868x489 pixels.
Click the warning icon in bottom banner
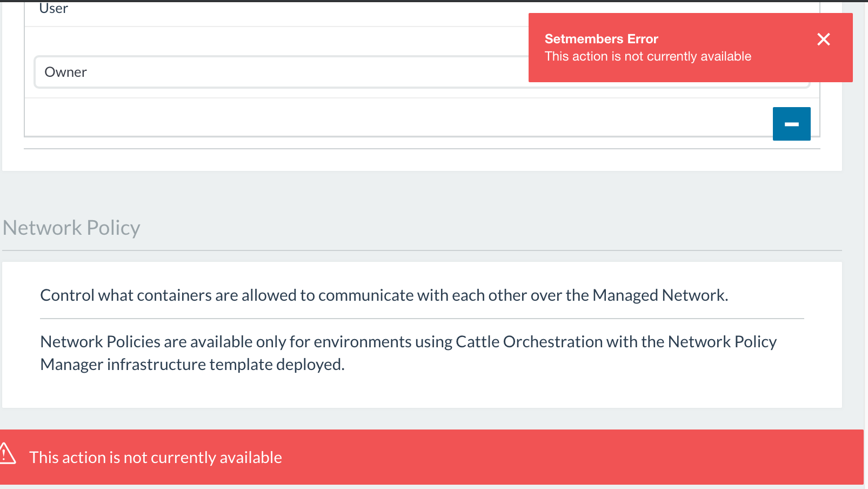[7, 453]
